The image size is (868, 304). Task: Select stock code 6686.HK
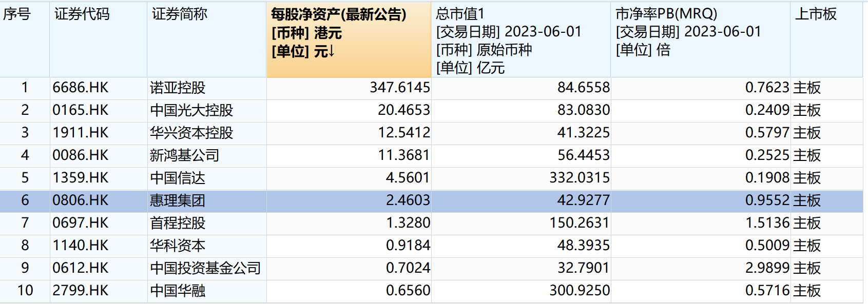(x=81, y=88)
